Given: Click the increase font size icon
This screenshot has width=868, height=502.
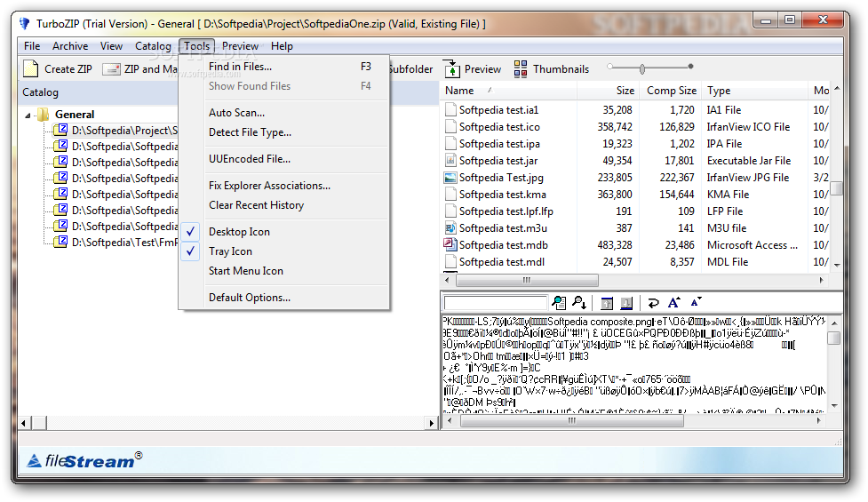Looking at the screenshot, I should [673, 302].
